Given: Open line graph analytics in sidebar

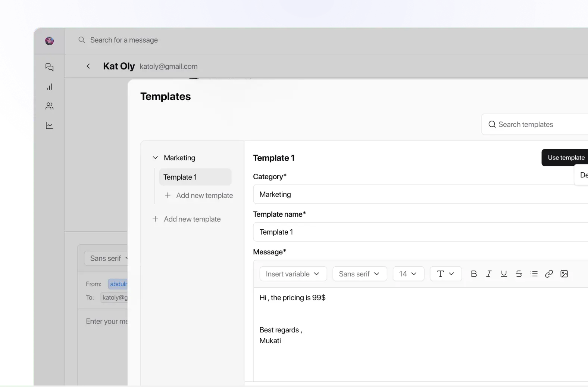Looking at the screenshot, I should [x=49, y=126].
